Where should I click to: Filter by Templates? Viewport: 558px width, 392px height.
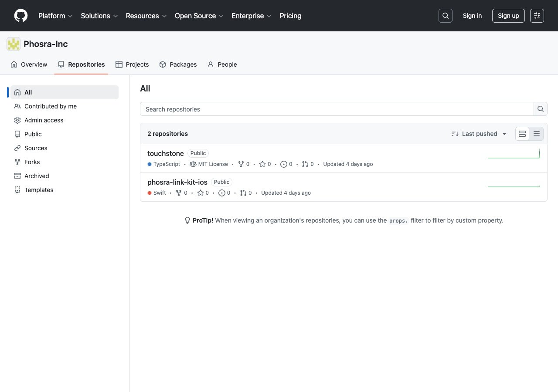point(65,190)
